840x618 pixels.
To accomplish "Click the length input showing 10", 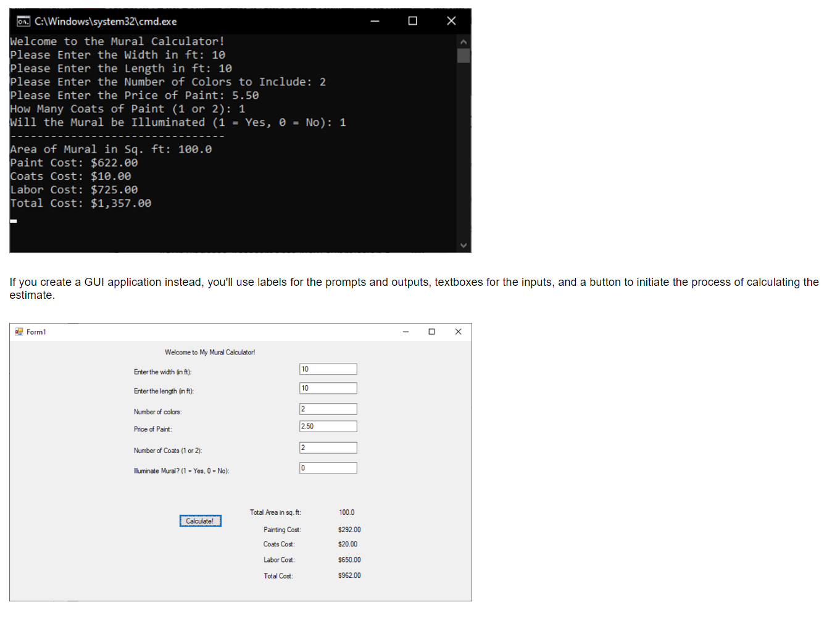I will [328, 388].
